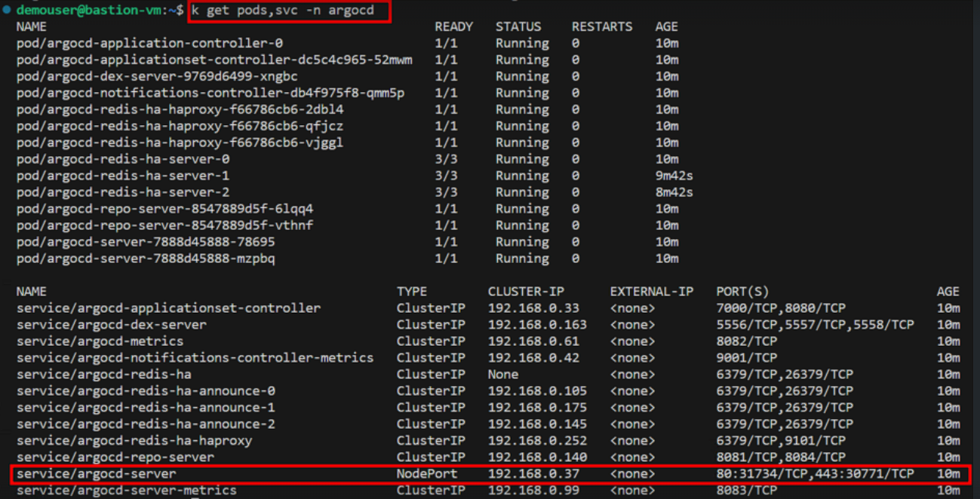
Task: Click cluster IP 192.168.0.33
Action: click(533, 308)
